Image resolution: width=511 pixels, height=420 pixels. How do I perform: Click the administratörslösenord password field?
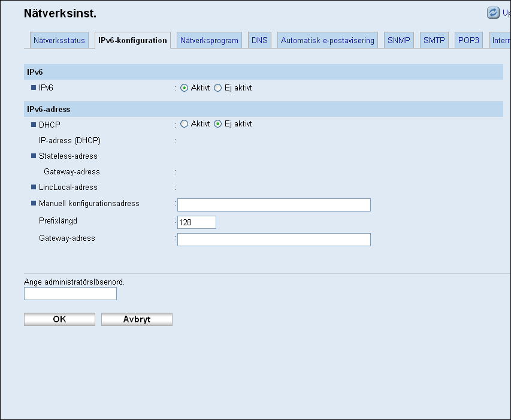point(71,294)
